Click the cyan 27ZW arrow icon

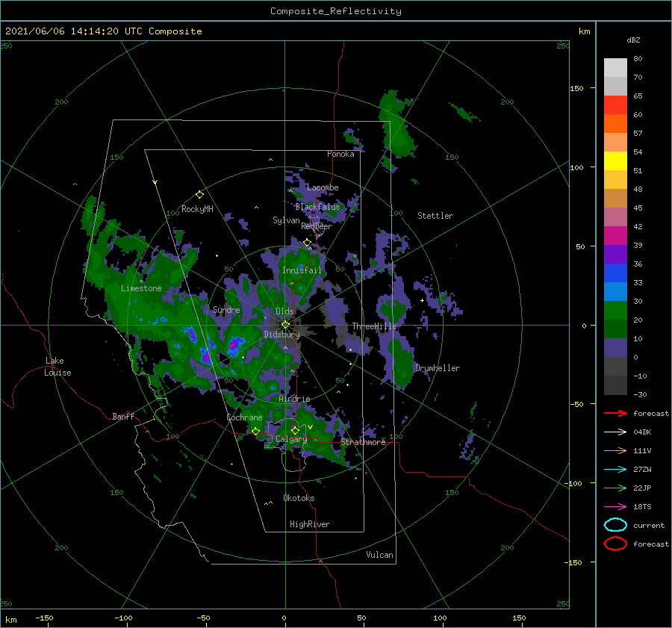pos(615,470)
